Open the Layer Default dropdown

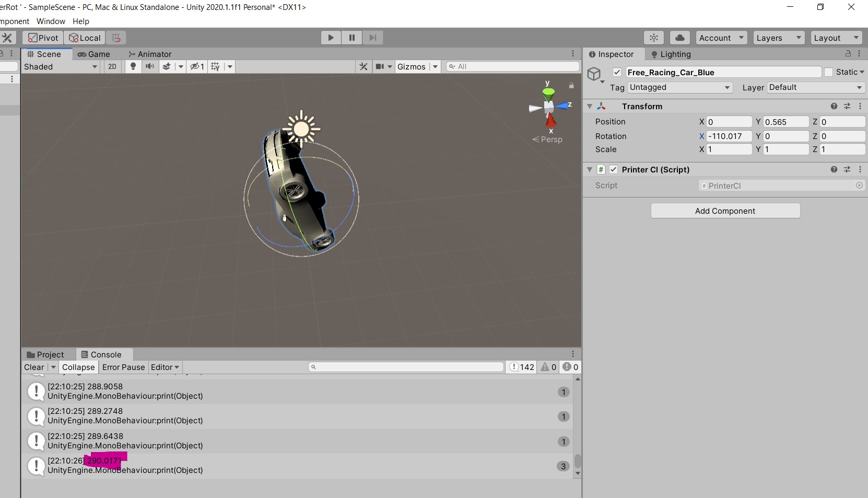(815, 88)
